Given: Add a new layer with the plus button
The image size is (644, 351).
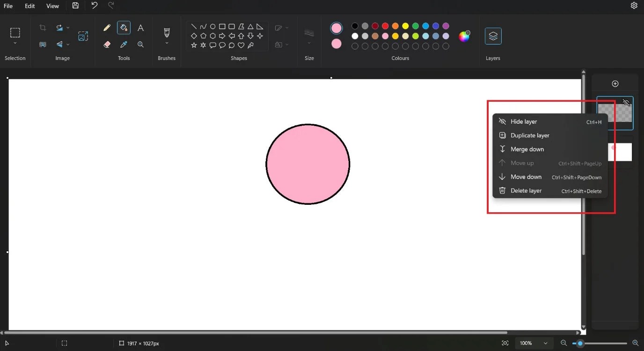Looking at the screenshot, I should tap(615, 83).
